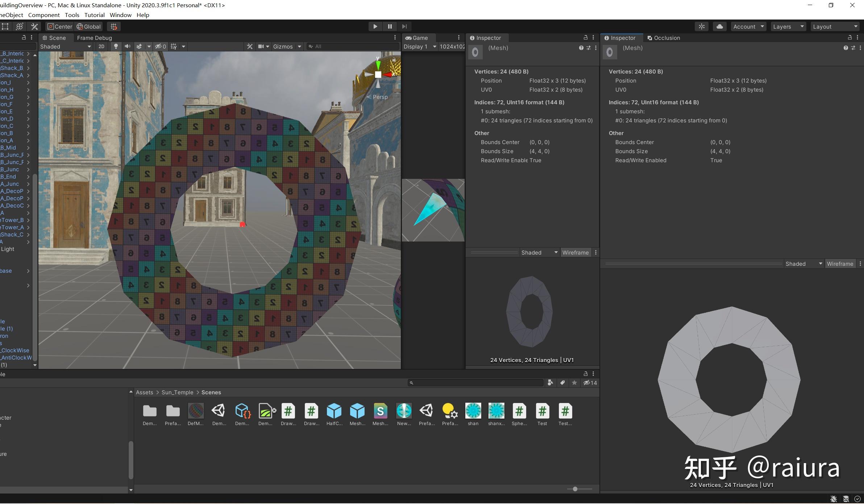Toggle the 2D scene view mode
Image resolution: width=864 pixels, height=504 pixels.
pos(101,46)
